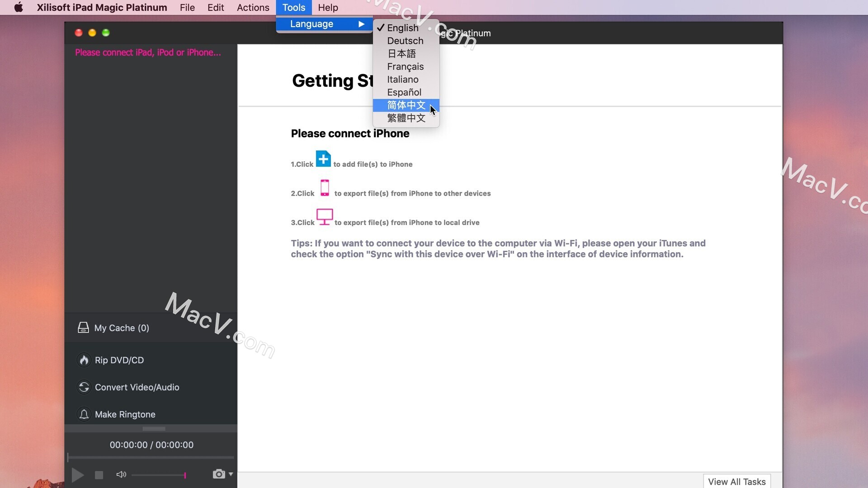This screenshot has width=868, height=488.
Task: Select the Rip DVD/CD icon
Action: click(84, 360)
